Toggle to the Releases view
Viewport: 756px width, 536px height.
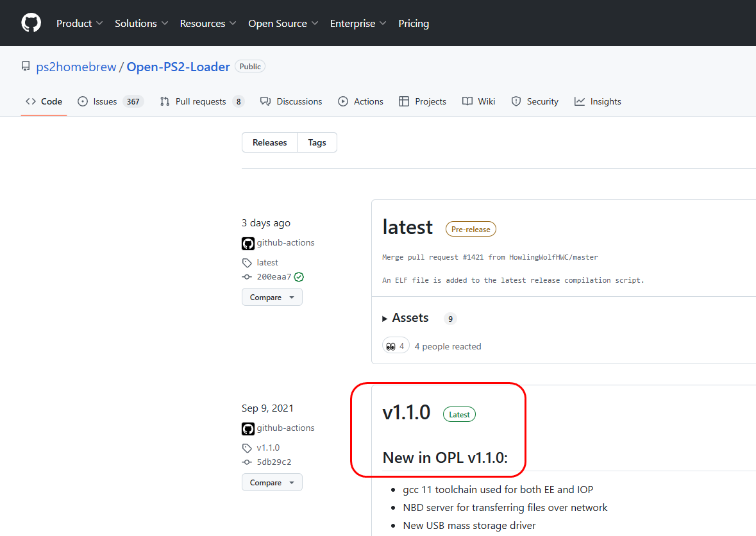tap(269, 142)
